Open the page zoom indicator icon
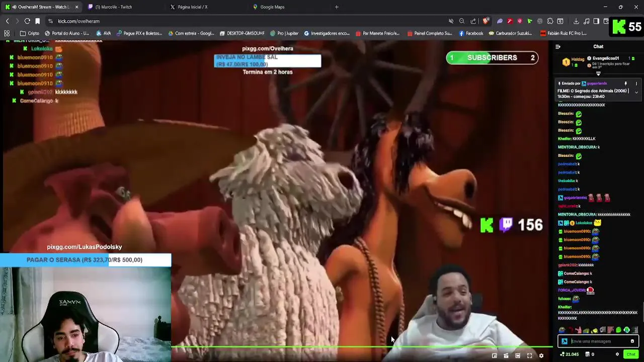The width and height of the screenshot is (644, 362). point(462,21)
